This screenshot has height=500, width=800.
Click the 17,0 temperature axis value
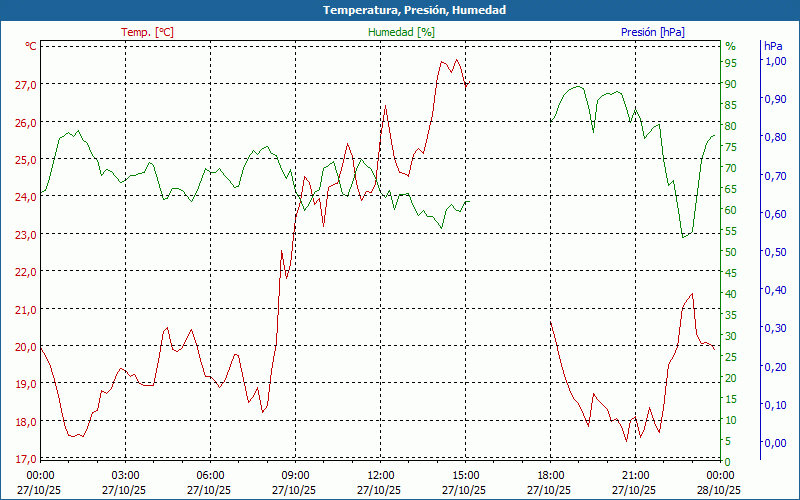point(26,459)
